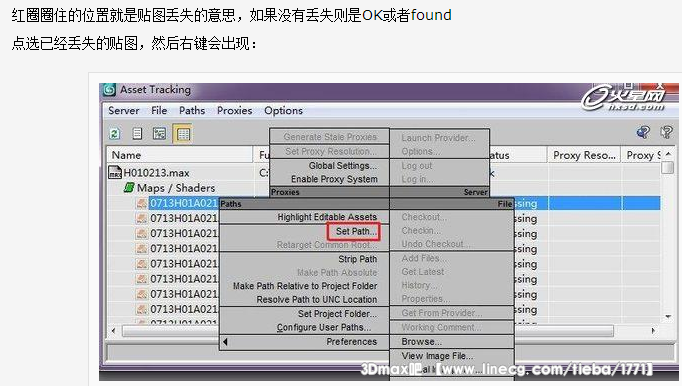
Task: Click the left arrow beside Preferences
Action: click(225, 342)
